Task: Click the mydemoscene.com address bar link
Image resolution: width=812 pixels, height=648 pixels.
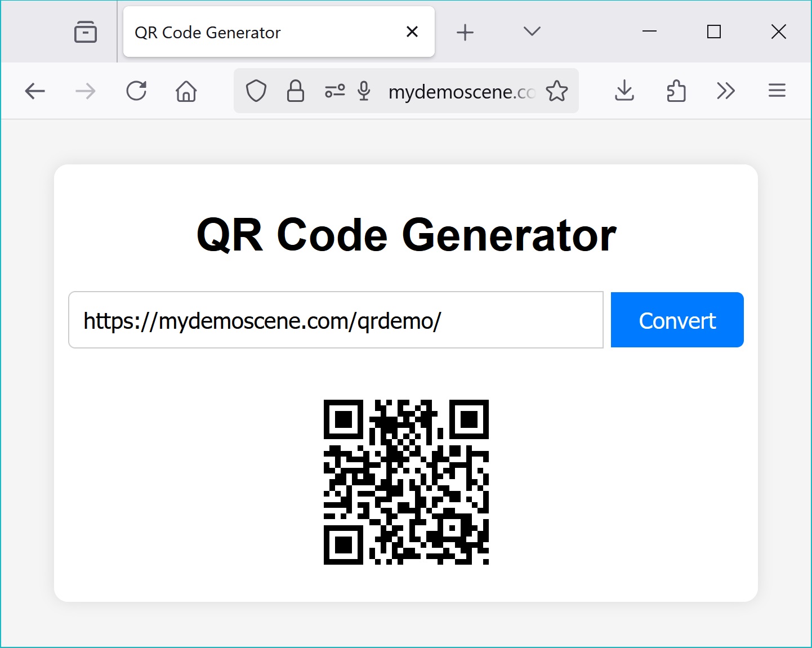Action: pos(461,92)
